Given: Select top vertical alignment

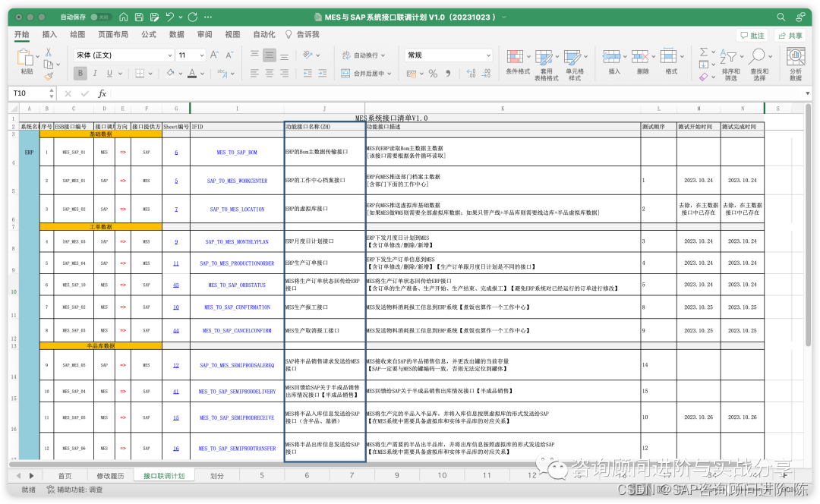Looking at the screenshot, I should tap(254, 55).
